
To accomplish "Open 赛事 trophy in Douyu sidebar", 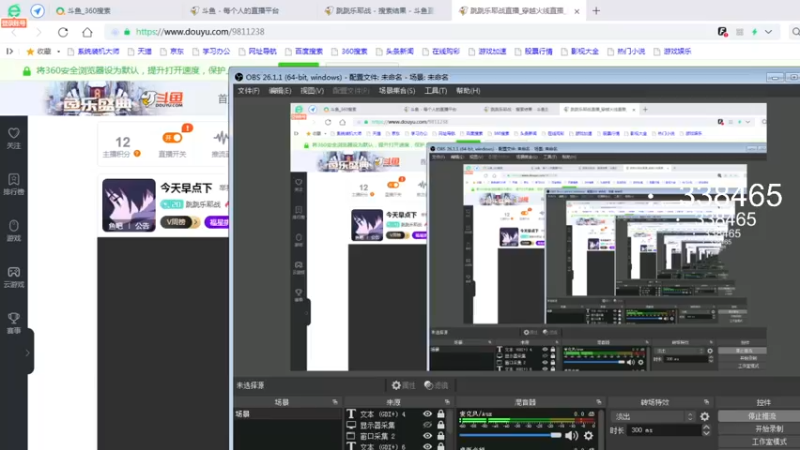I will coord(14,323).
